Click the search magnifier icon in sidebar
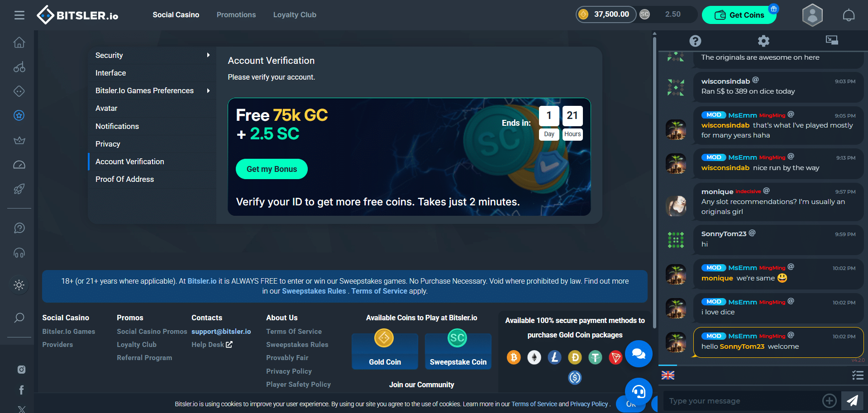 [x=19, y=318]
